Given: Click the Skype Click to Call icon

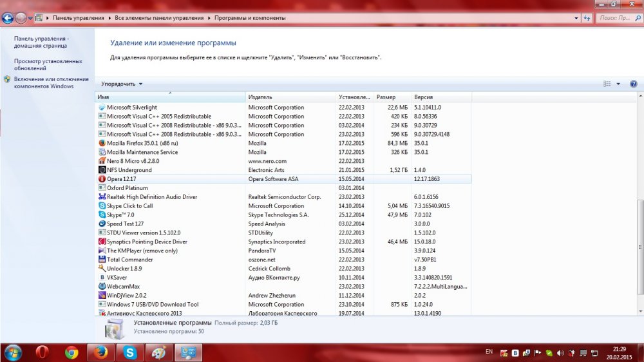Looking at the screenshot, I should coord(102,206).
